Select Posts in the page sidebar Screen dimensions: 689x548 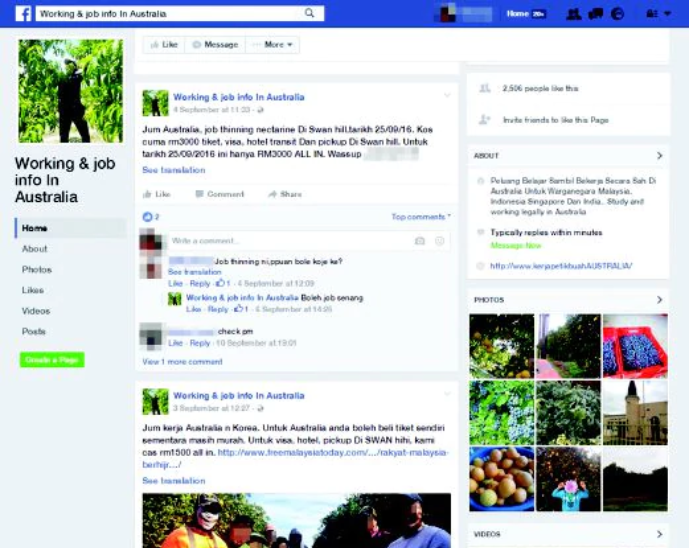34,331
